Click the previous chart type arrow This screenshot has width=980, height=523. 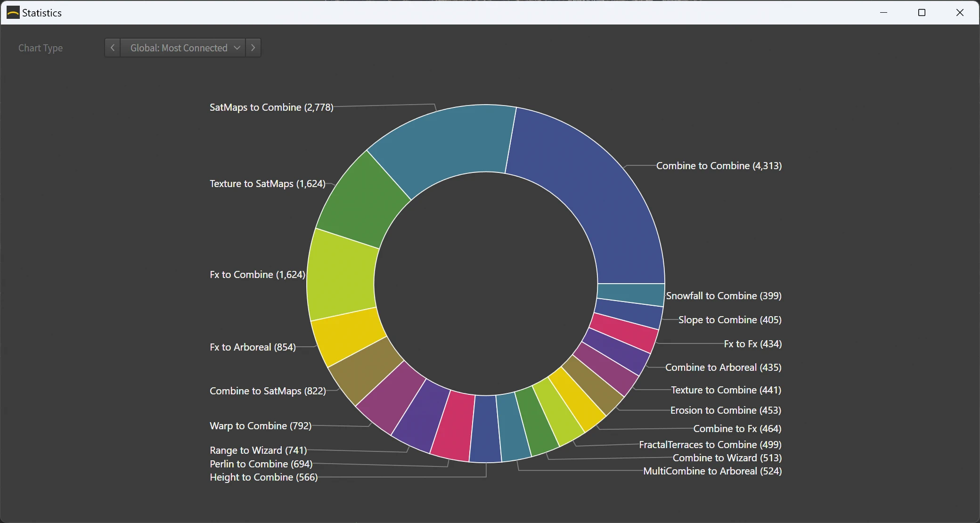(x=112, y=48)
